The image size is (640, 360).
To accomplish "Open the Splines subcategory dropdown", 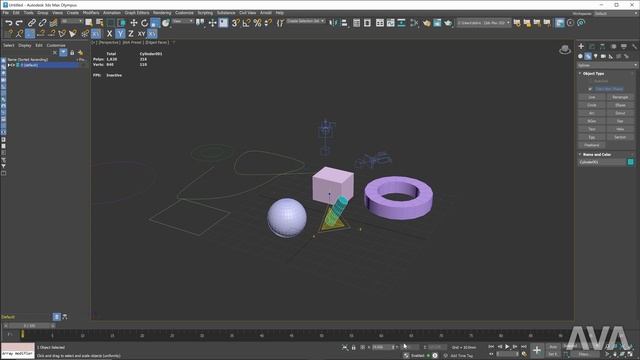I will coord(607,65).
